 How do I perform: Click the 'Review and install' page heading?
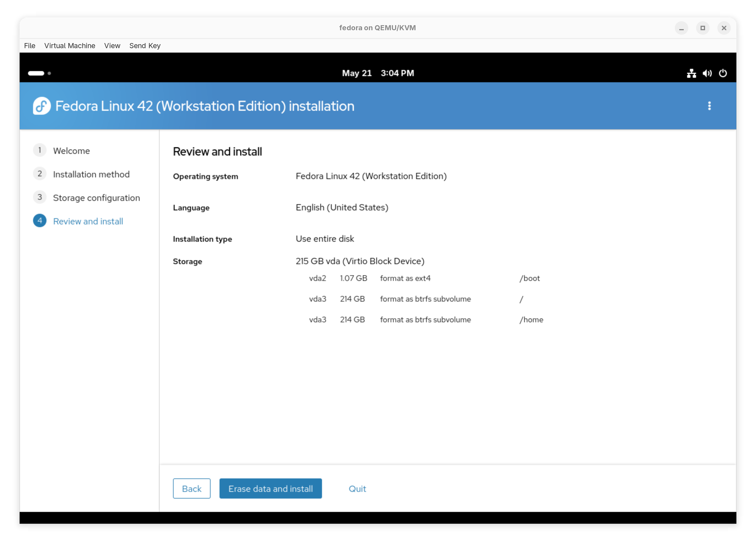pyautogui.click(x=217, y=152)
